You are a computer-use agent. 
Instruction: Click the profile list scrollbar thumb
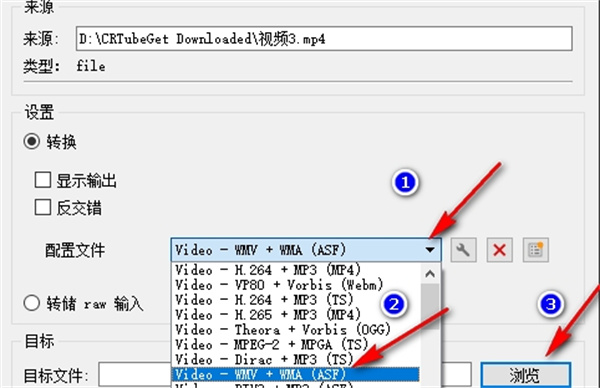[x=430, y=306]
